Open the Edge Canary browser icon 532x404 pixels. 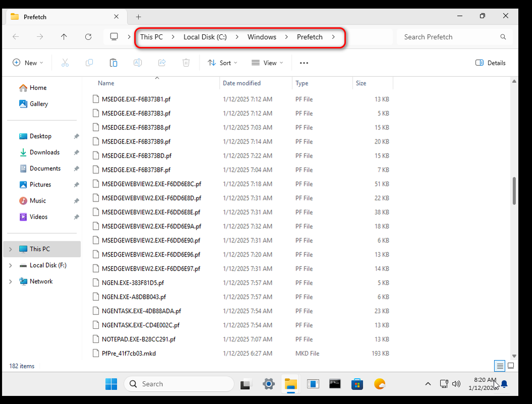[380, 384]
